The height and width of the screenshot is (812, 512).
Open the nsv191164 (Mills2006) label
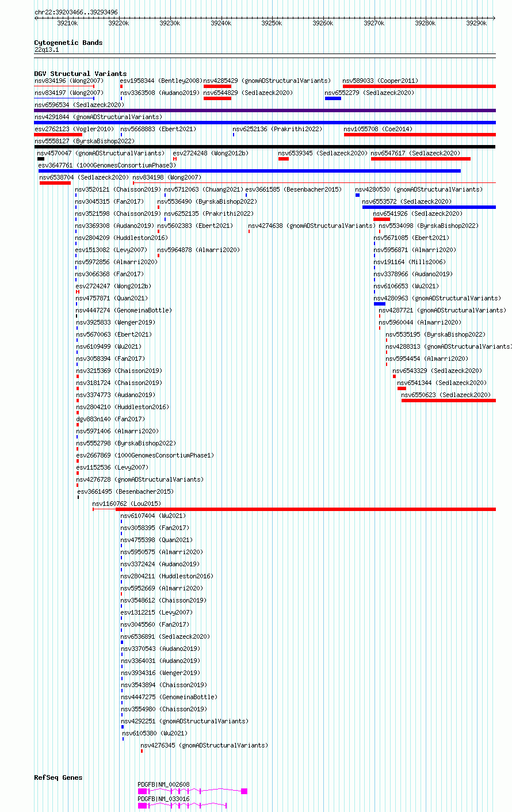click(x=409, y=262)
